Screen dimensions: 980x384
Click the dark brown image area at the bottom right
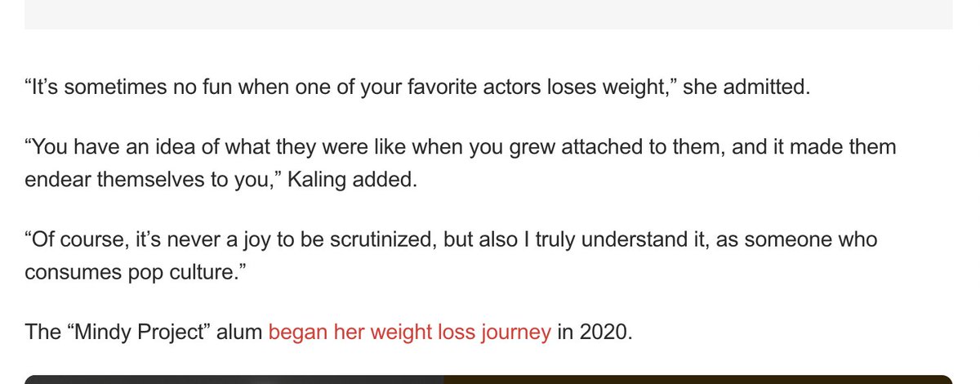coord(698,380)
